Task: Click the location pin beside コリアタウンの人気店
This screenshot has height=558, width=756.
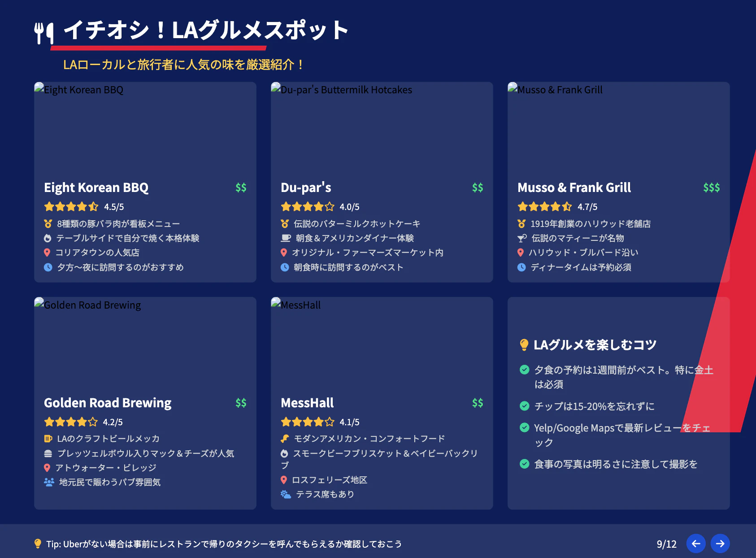Action: (47, 253)
